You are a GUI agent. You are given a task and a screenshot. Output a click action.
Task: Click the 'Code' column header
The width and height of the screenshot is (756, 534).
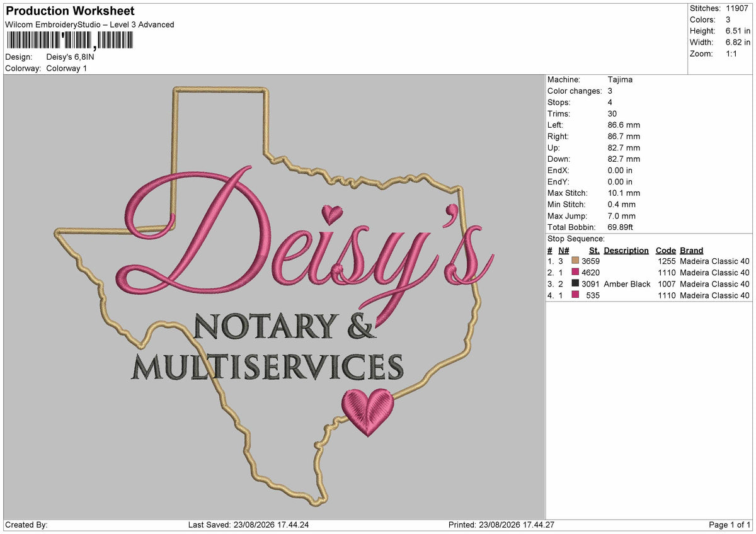[x=666, y=250]
